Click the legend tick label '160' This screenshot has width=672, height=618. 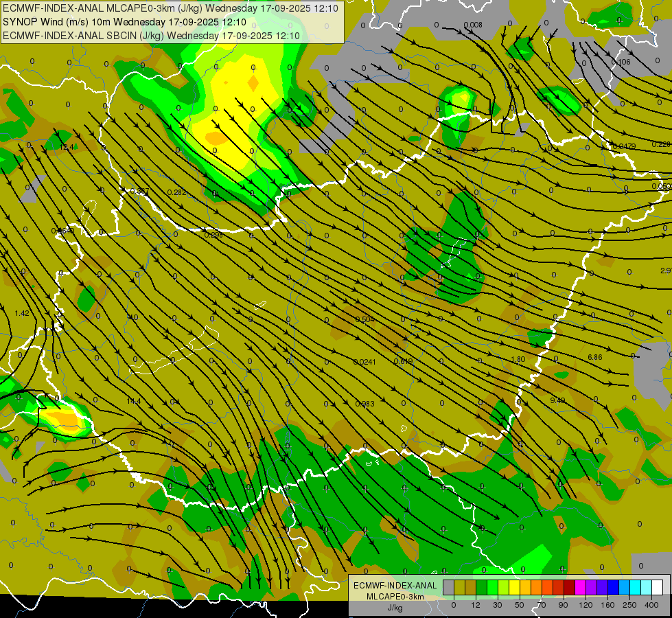point(607,605)
